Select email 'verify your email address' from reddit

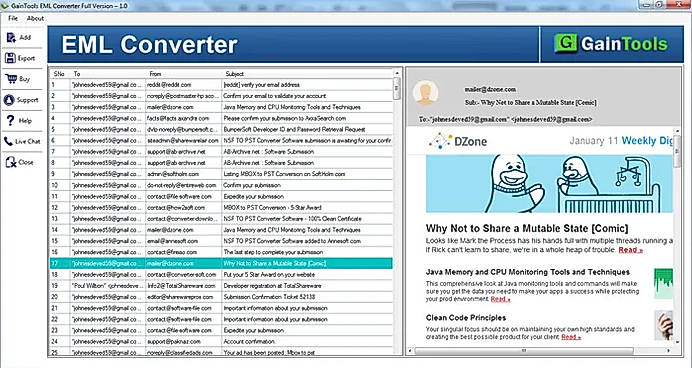pos(221,85)
